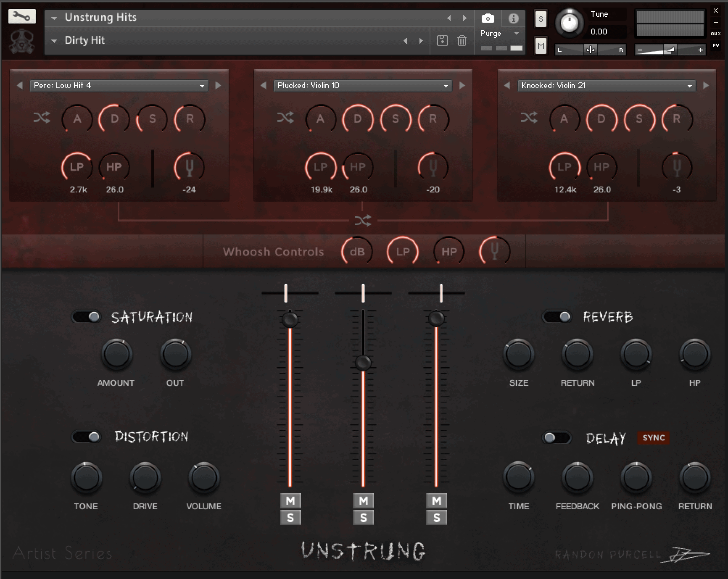The width and height of the screenshot is (728, 579).
Task: Click the AUX button in header
Action: pos(715,34)
